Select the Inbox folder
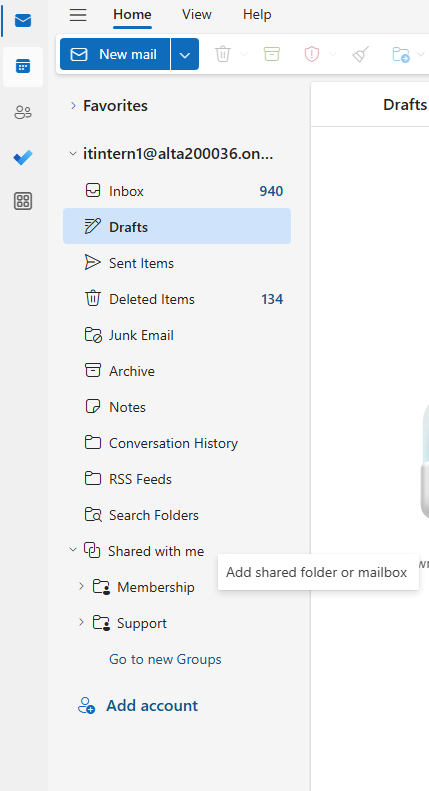Viewport: 429px width, 791px height. [x=177, y=191]
